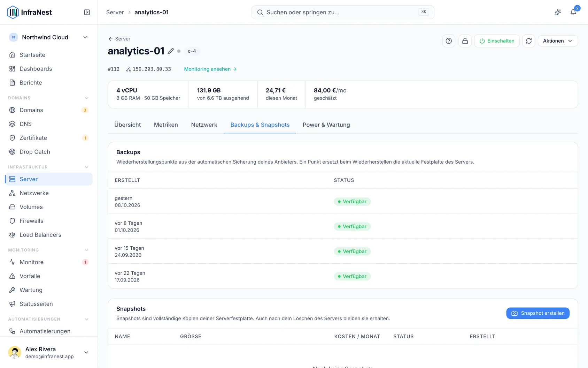Click the refresh server icon
The image size is (588, 368).
529,41
